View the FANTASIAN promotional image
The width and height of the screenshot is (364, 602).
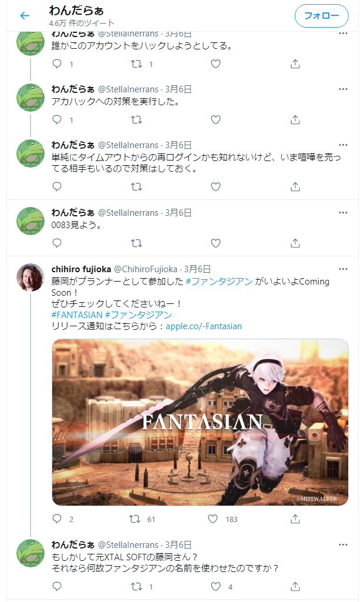200,422
